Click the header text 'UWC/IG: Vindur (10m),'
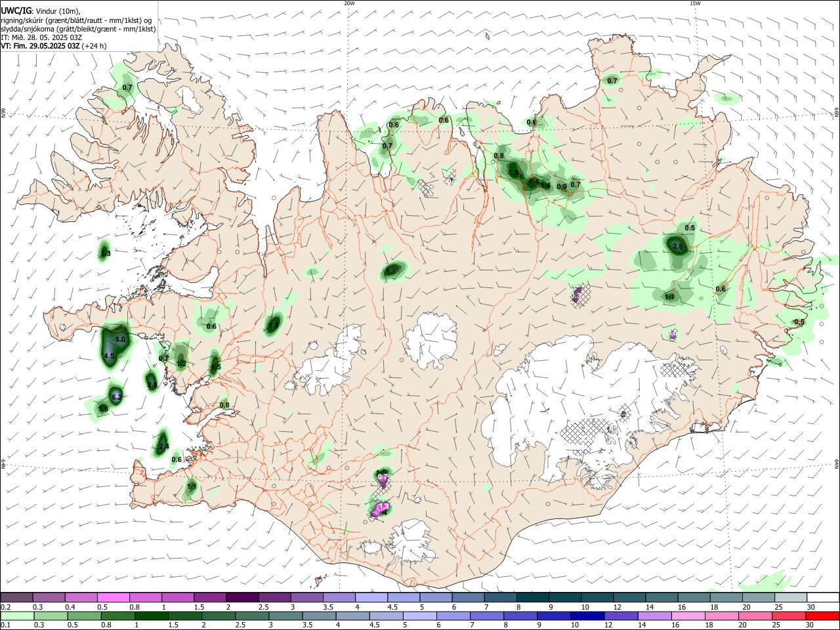This screenshot has width=840, height=630. [40, 11]
